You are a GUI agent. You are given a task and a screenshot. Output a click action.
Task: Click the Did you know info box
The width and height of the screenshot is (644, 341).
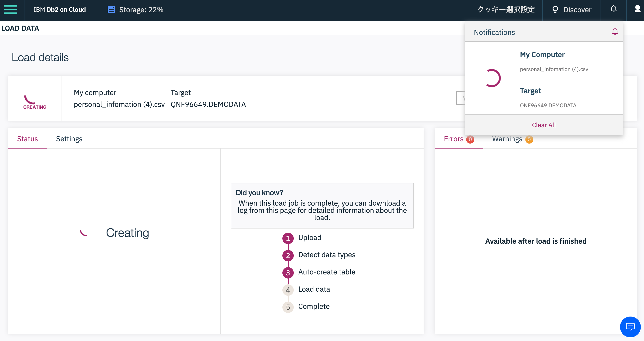point(322,205)
